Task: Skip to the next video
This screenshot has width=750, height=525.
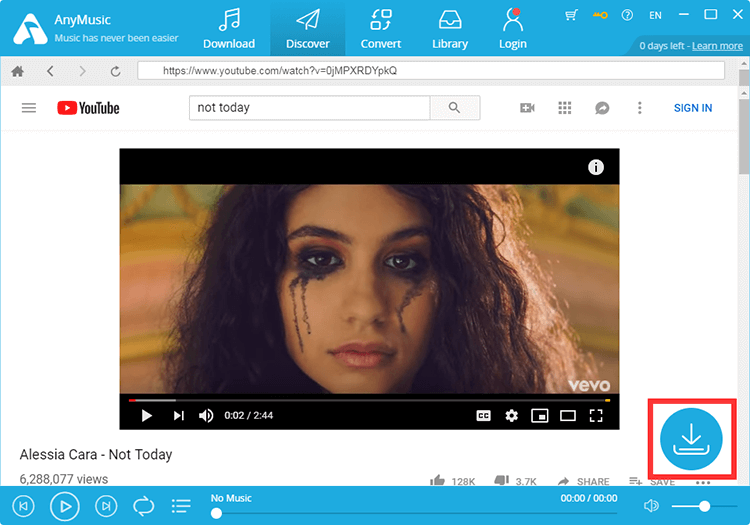Action: [178, 416]
